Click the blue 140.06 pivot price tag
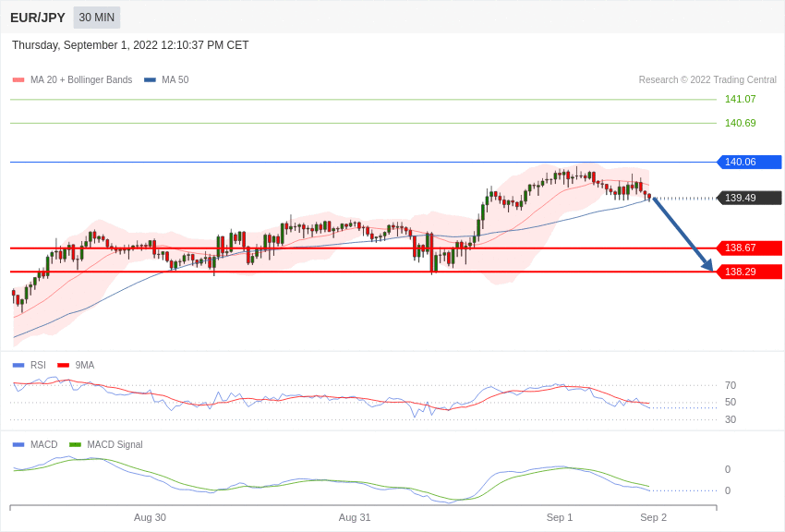This screenshot has height=532, width=785. (750, 163)
